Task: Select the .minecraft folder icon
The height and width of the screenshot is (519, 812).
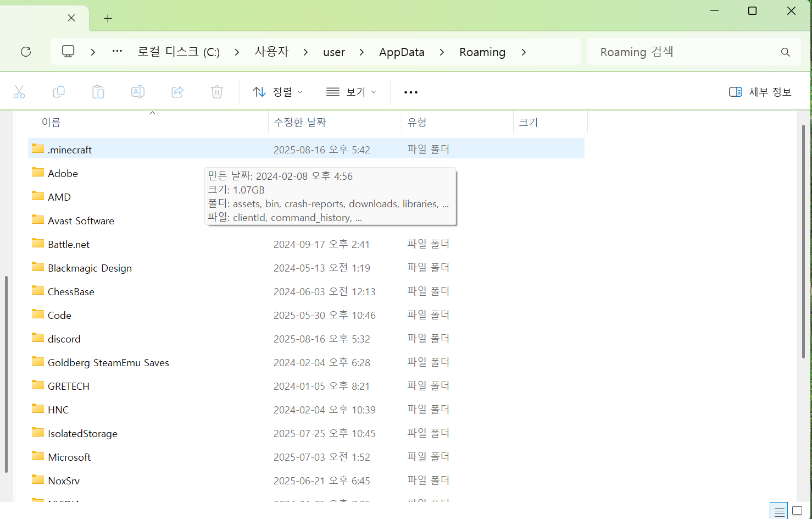Action: click(38, 148)
